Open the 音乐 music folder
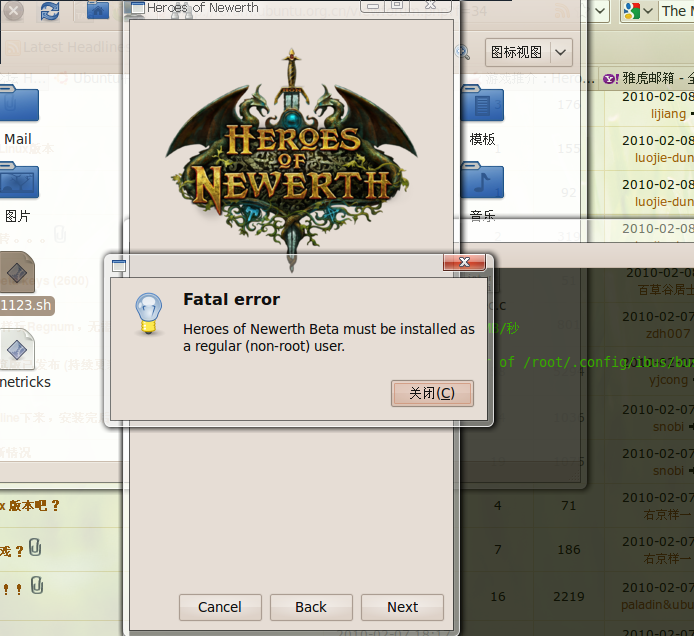The height and width of the screenshot is (636, 694). tap(482, 181)
